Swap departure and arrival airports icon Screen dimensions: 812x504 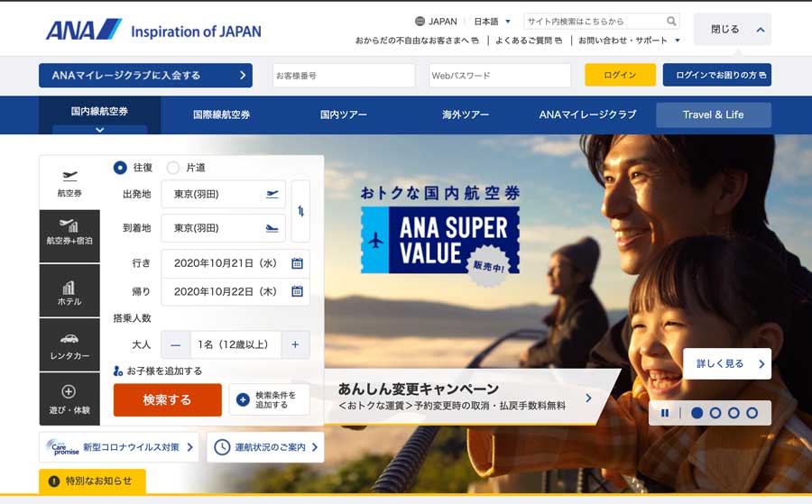coord(300,211)
